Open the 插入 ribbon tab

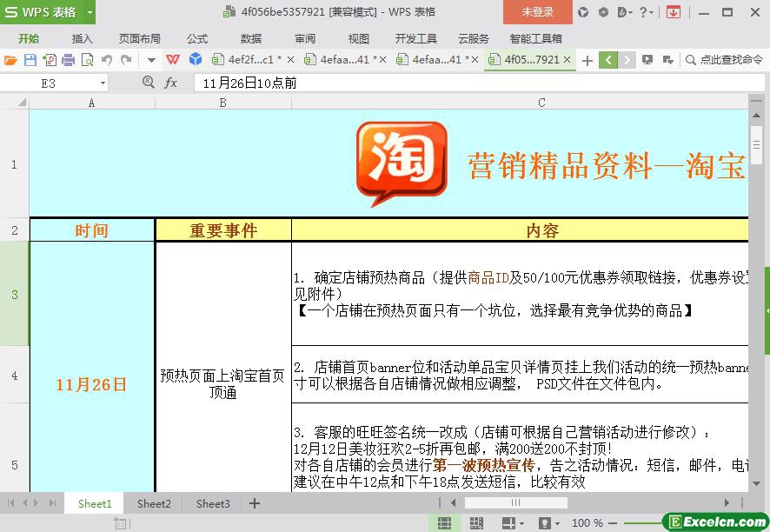82,38
